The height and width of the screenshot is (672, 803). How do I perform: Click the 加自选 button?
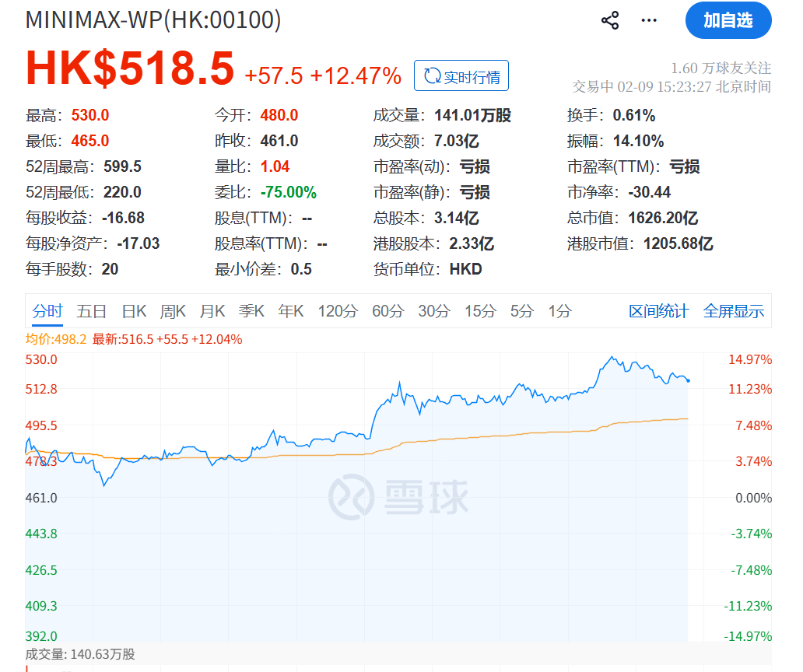point(728,21)
